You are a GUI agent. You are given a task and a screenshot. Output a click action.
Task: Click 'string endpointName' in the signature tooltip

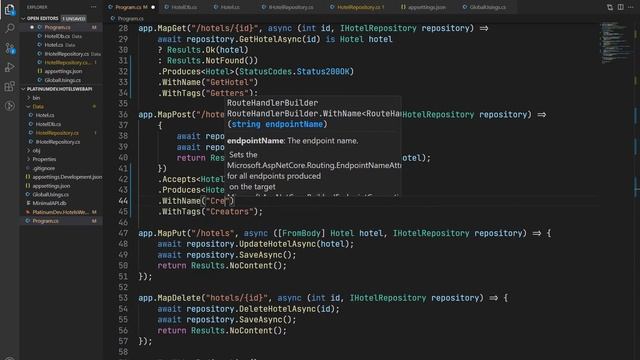(x=277, y=124)
